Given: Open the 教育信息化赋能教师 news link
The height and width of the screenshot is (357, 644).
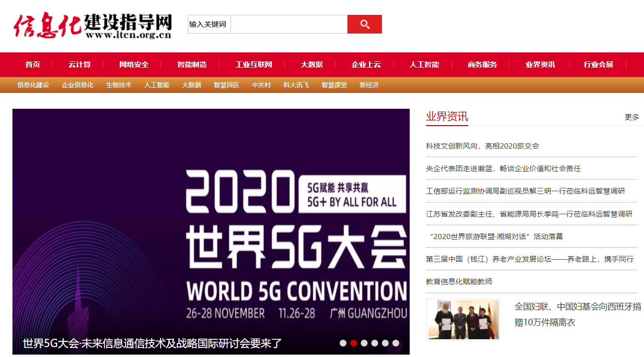Looking at the screenshot, I should [459, 282].
